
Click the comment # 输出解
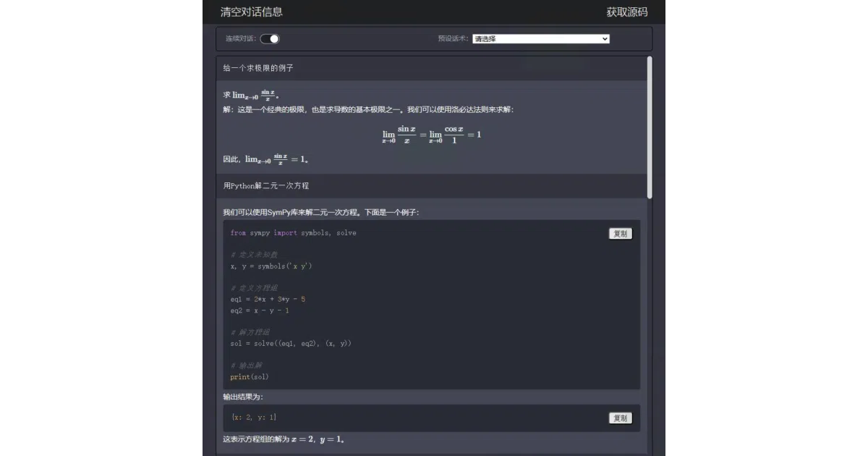click(246, 366)
